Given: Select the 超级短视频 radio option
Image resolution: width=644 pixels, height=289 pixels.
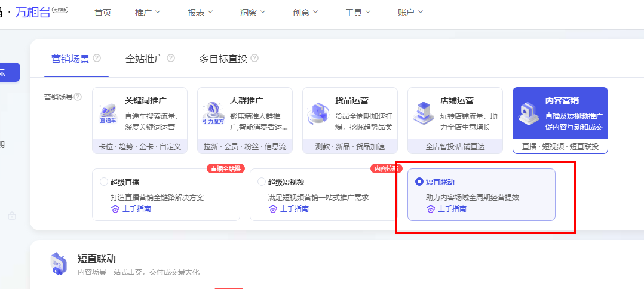Looking at the screenshot, I should pos(262,182).
